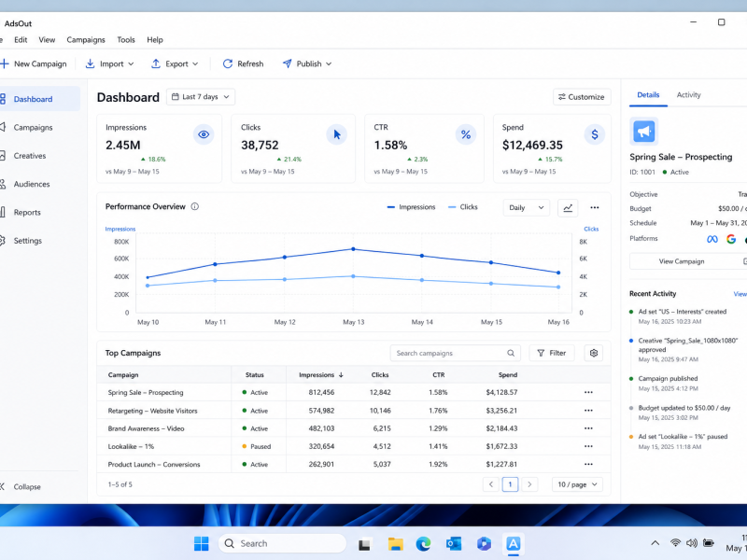Open the Performance Overview info icon

tap(195, 206)
